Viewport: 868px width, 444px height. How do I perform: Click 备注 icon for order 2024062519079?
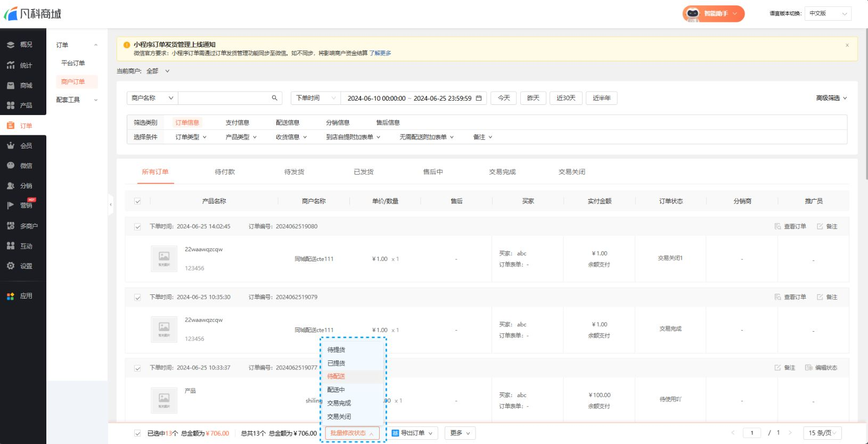pos(820,297)
